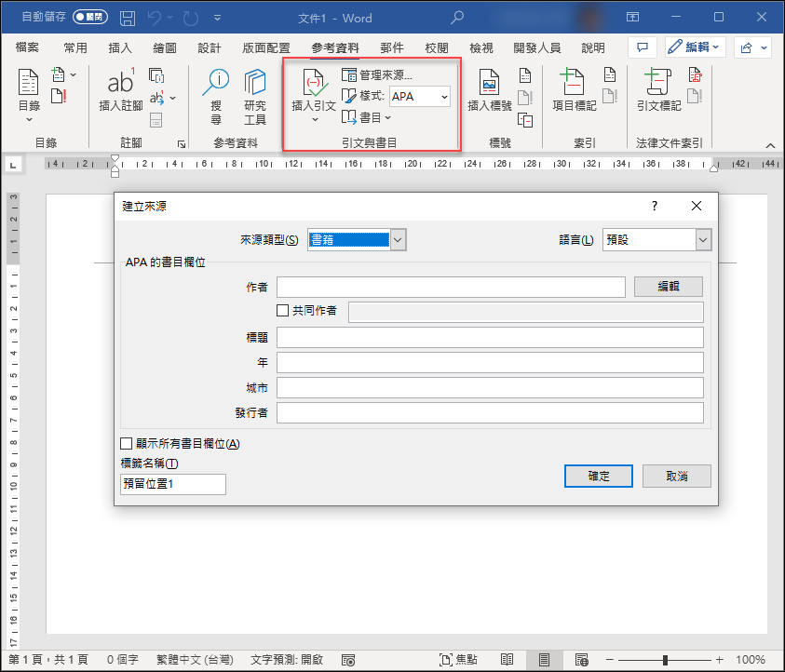This screenshot has width=785, height=672.
Task: Click the Undo arrow icon
Action: (155, 18)
